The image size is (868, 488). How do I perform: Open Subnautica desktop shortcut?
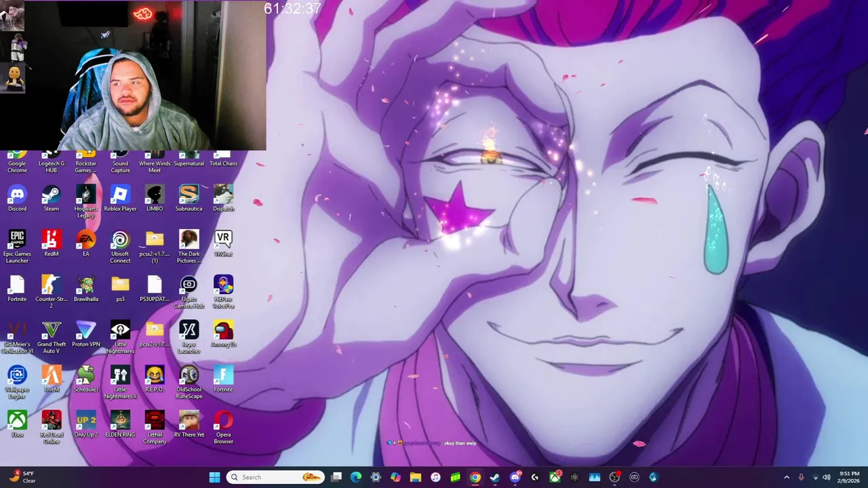pyautogui.click(x=189, y=199)
